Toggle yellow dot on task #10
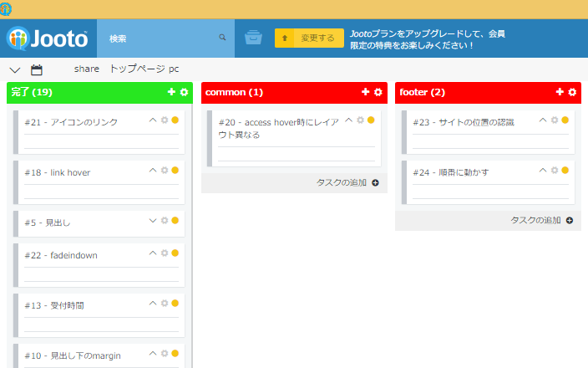588x368 pixels. [x=175, y=353]
